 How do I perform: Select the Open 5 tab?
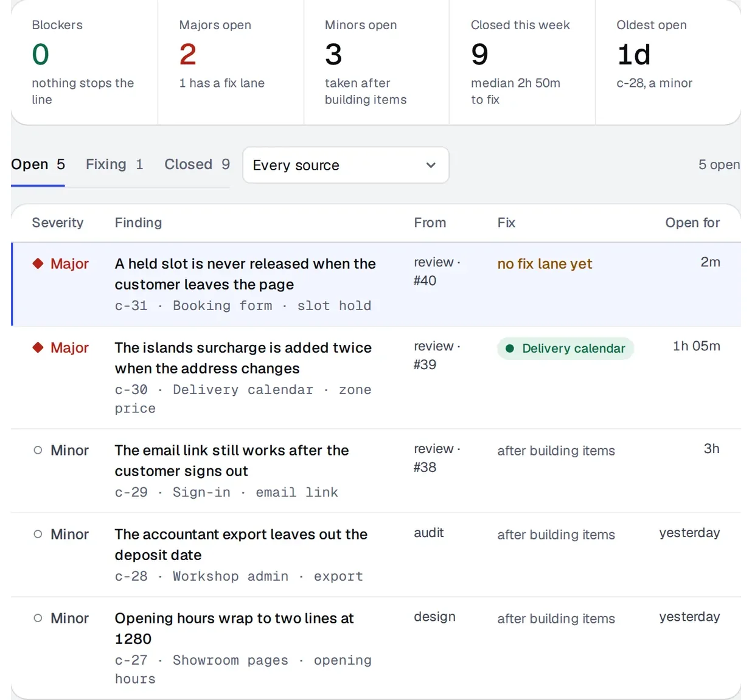(x=38, y=164)
